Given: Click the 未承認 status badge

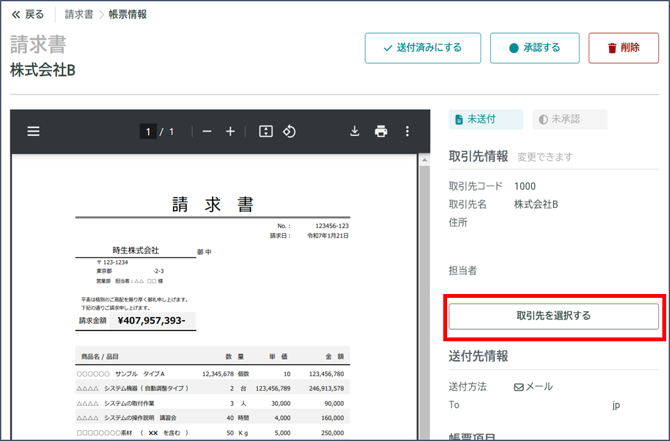Looking at the screenshot, I should pos(570,119).
